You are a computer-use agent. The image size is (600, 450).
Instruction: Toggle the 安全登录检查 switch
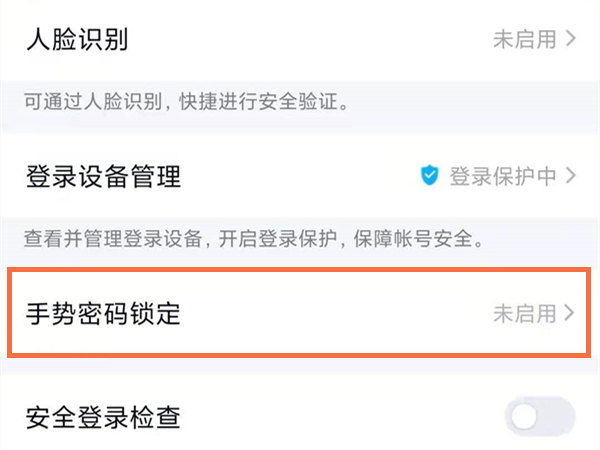[x=540, y=417]
